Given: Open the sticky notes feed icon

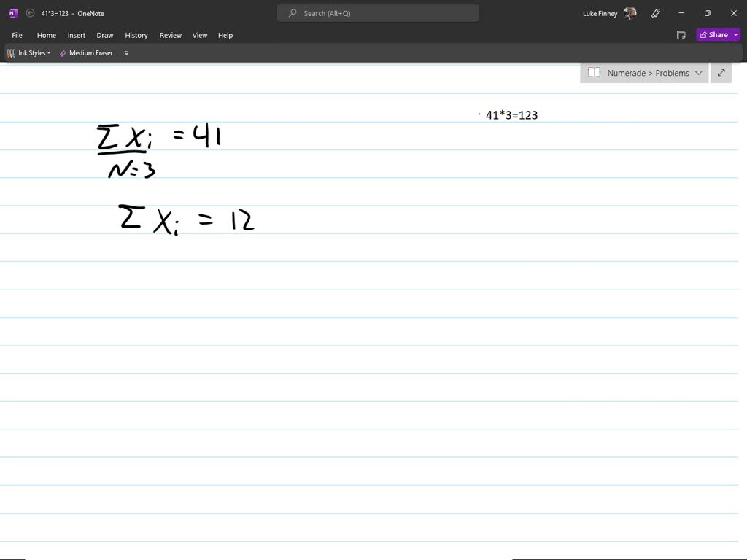Looking at the screenshot, I should (x=681, y=35).
